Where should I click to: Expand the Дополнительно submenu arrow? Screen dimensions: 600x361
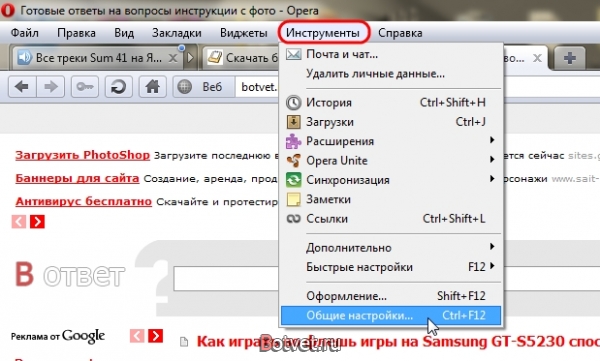(x=492, y=247)
